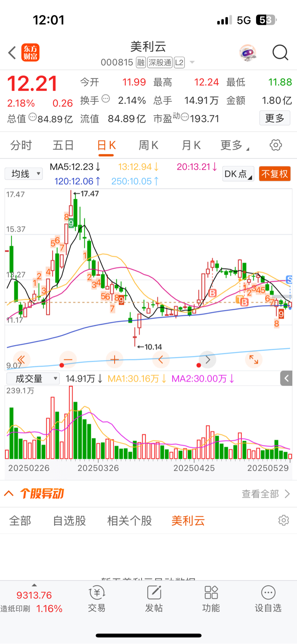Tap the search magnifier icon
Viewport: 297px width, 644px height.
[x=280, y=53]
